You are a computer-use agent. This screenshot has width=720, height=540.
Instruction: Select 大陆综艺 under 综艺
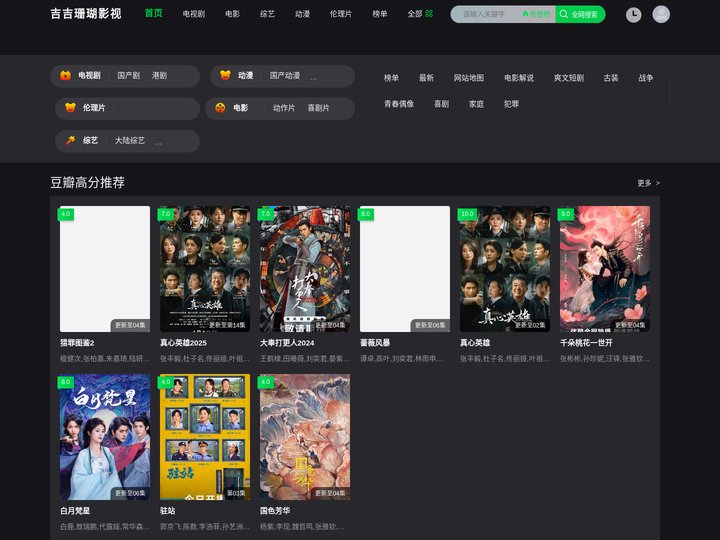point(129,140)
